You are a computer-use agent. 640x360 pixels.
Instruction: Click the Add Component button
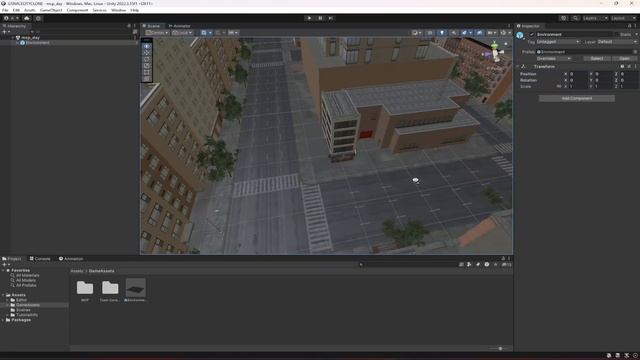point(577,98)
